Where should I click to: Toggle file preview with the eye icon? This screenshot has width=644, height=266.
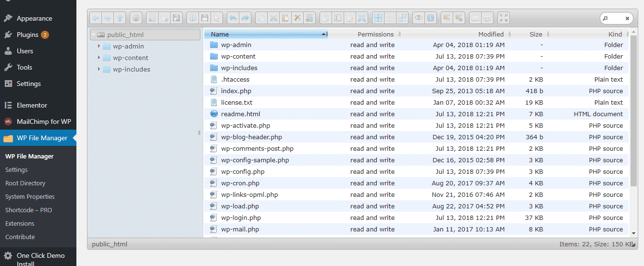coord(419,18)
